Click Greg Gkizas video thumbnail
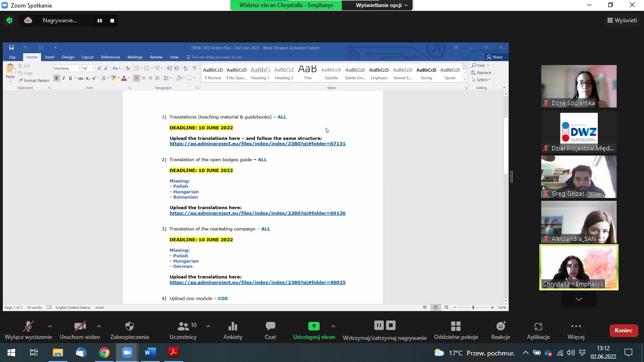 pyautogui.click(x=578, y=177)
